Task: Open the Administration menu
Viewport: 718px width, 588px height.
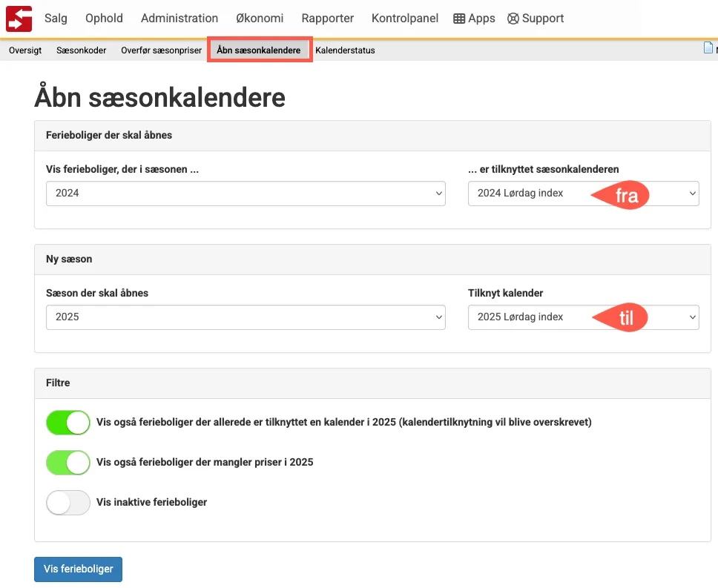Action: coord(179,19)
